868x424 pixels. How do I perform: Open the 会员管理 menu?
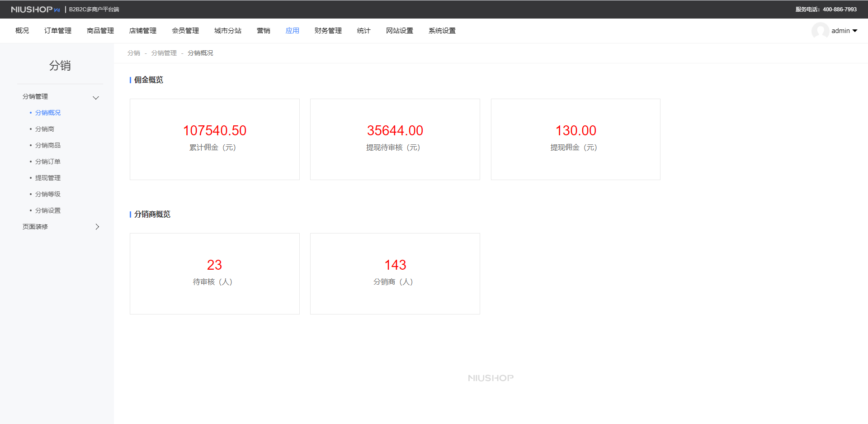(185, 31)
